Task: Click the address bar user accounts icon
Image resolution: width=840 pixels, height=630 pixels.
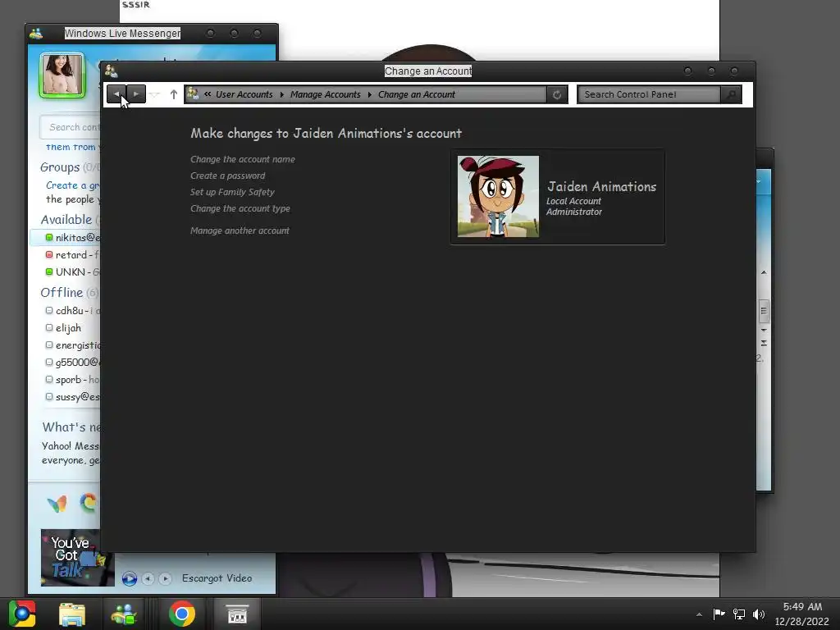Action: (x=193, y=94)
